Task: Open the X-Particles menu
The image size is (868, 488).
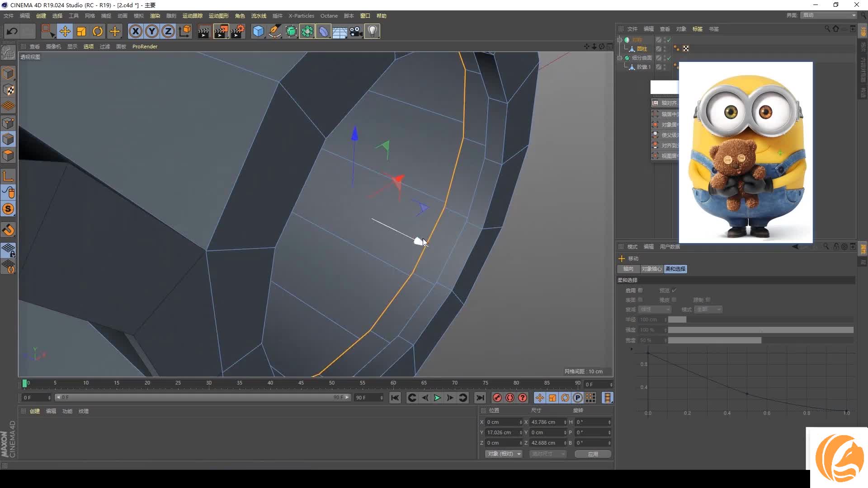Action: click(x=302, y=16)
